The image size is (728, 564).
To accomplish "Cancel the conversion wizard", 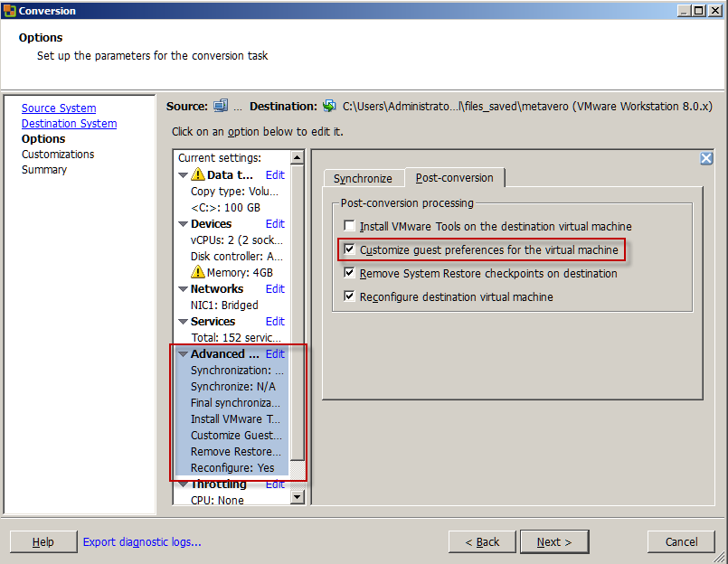I will click(681, 541).
